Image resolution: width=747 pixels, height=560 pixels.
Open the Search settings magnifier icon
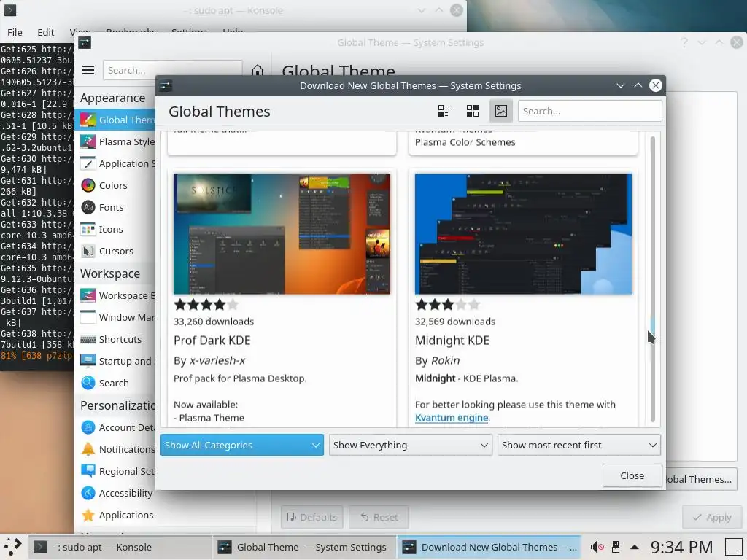click(x=88, y=383)
